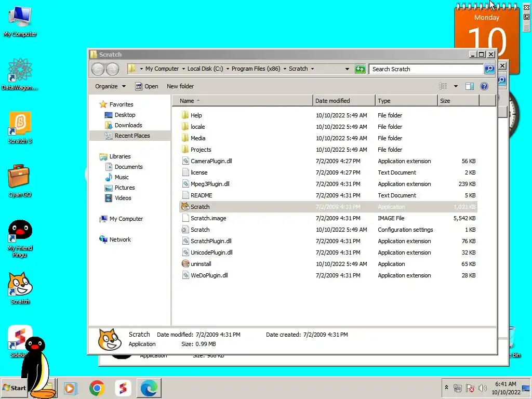Select the locale folder icon

[x=185, y=127]
